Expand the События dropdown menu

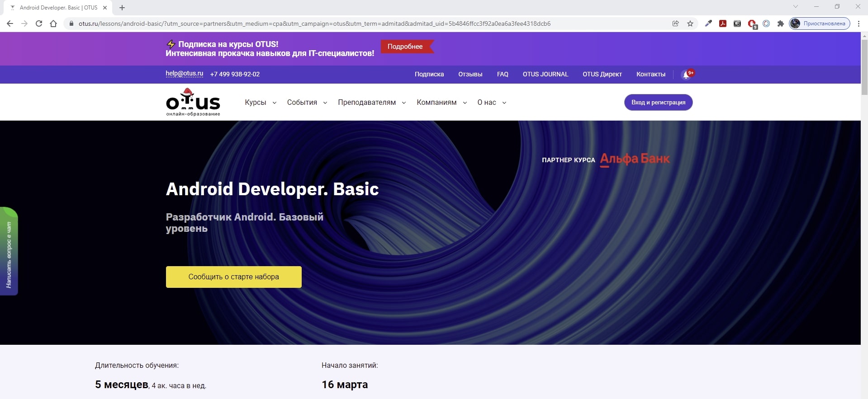tap(307, 103)
